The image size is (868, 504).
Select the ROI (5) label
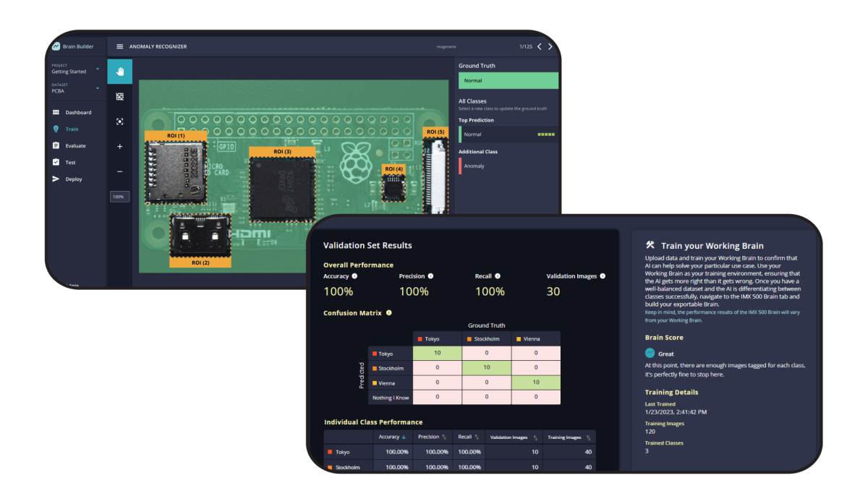(x=435, y=132)
